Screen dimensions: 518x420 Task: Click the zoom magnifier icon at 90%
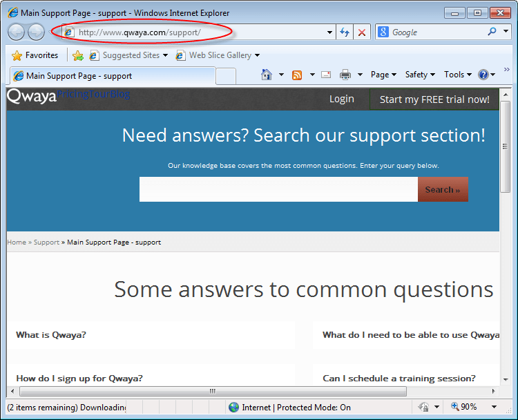[x=455, y=406]
